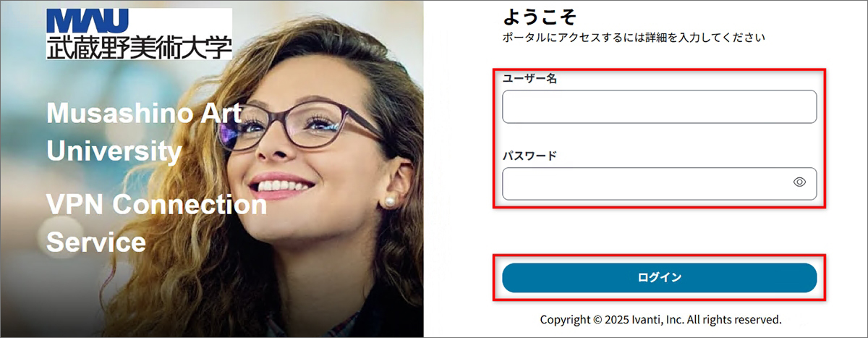Click the word University in the banner
Image resolution: width=868 pixels, height=338 pixels.
(x=114, y=151)
